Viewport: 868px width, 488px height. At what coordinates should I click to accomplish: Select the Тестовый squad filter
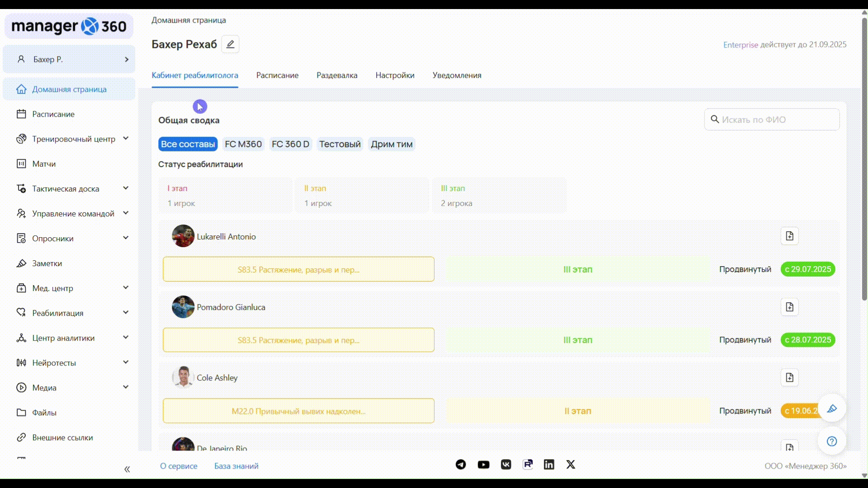point(340,144)
